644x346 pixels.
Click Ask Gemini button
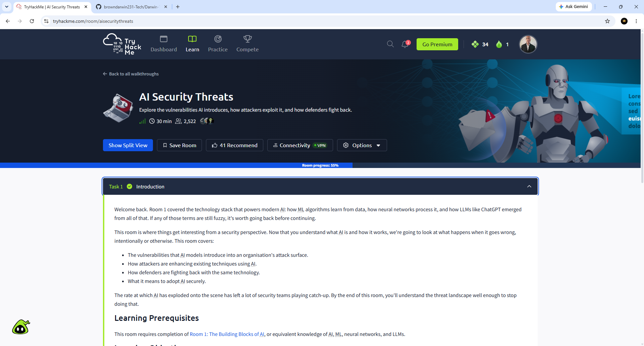click(x=574, y=6)
